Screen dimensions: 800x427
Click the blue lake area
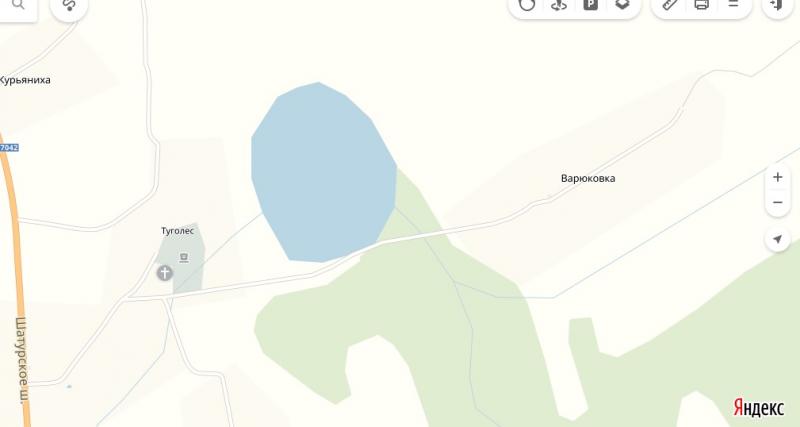[x=323, y=173]
